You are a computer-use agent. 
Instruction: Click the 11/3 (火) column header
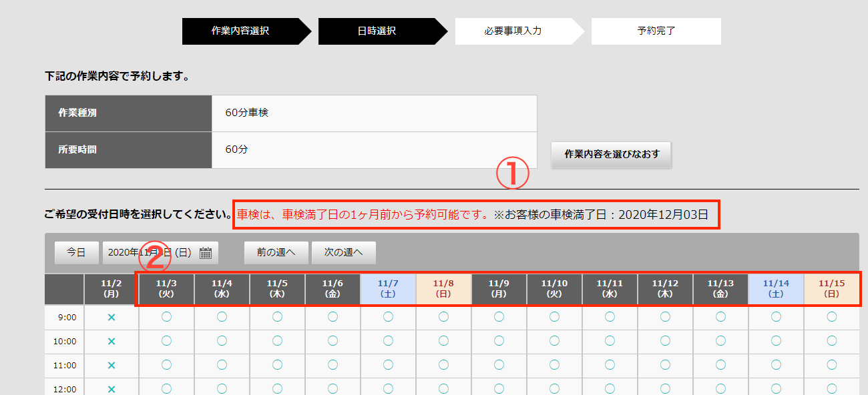(x=166, y=288)
